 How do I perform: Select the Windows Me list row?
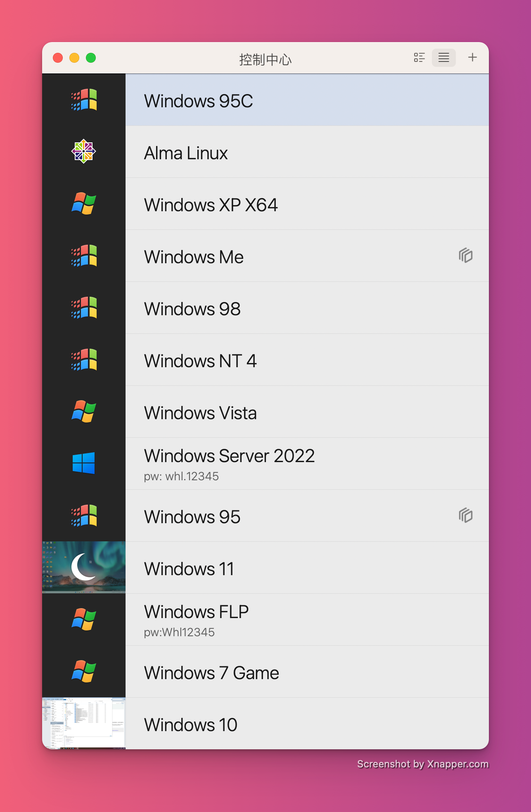point(289,257)
